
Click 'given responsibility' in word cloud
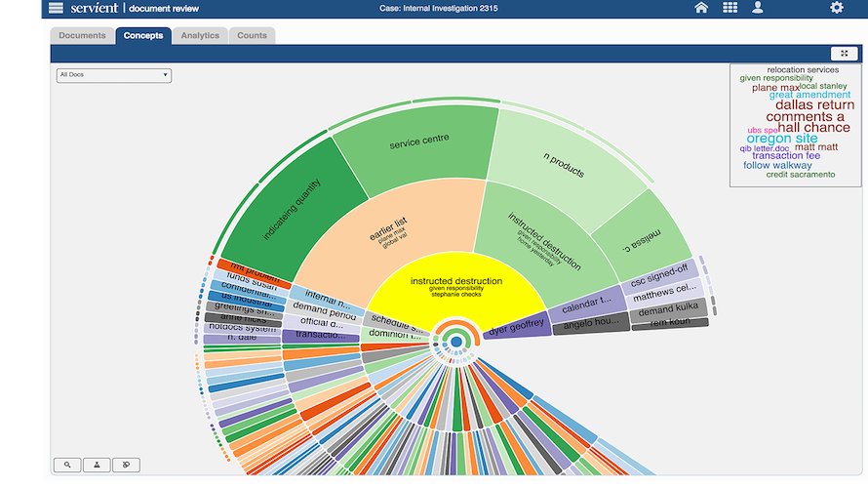click(776, 78)
